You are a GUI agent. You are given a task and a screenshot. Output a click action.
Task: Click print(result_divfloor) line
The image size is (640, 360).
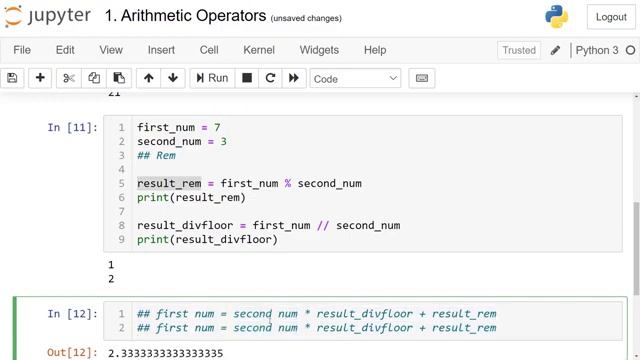pos(207,240)
